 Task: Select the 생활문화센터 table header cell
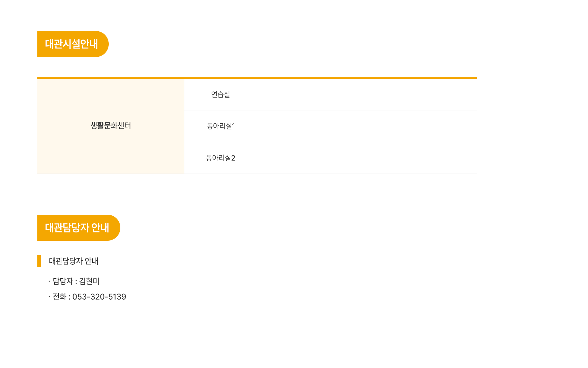click(111, 126)
